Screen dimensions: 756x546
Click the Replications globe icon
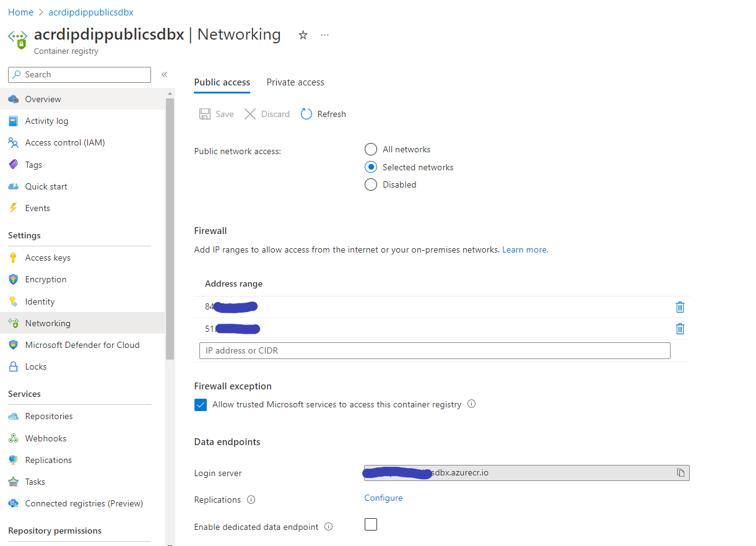coord(13,460)
